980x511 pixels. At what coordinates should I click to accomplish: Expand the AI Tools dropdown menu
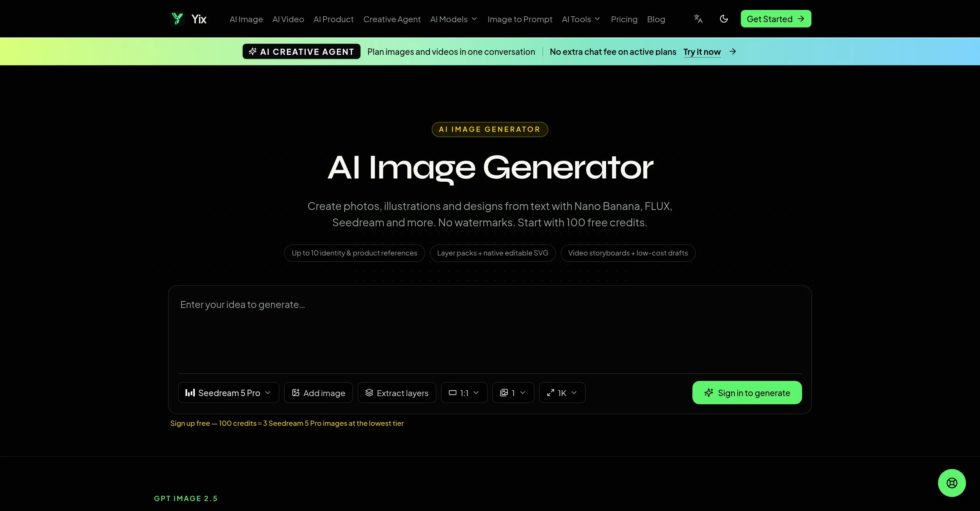tap(581, 19)
